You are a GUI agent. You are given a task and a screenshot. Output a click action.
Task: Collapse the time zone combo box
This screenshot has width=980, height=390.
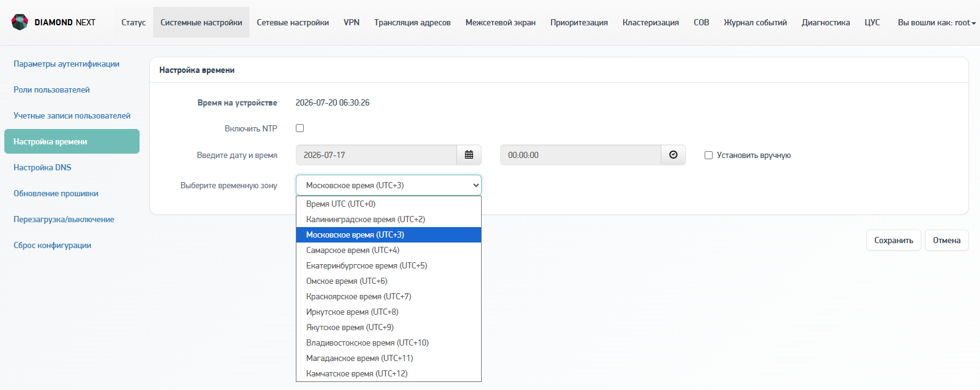tap(388, 185)
